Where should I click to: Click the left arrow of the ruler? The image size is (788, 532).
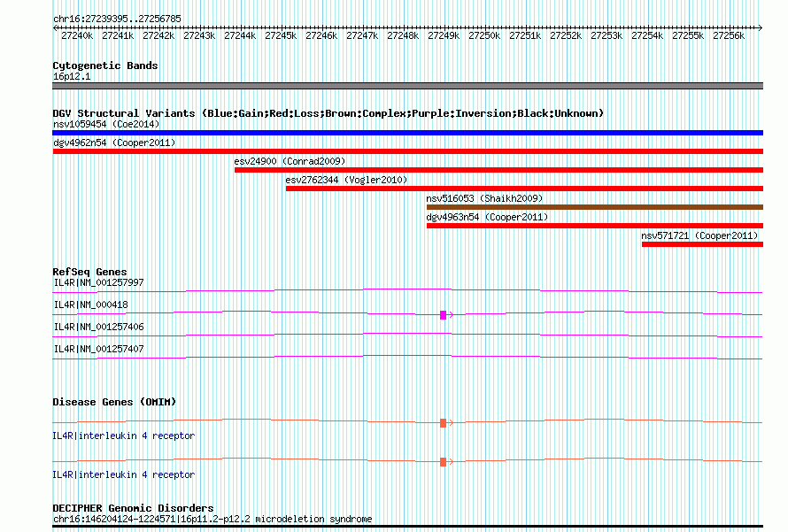[x=55, y=28]
